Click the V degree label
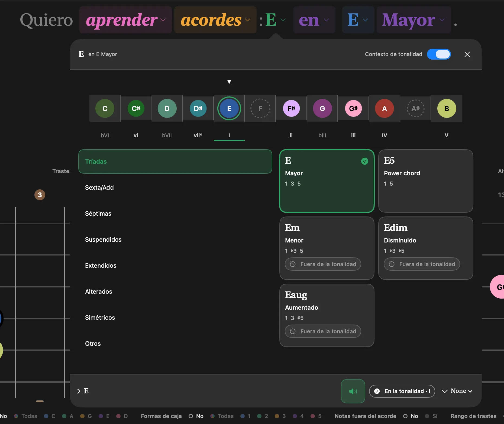This screenshot has width=504, height=424. pyautogui.click(x=447, y=135)
